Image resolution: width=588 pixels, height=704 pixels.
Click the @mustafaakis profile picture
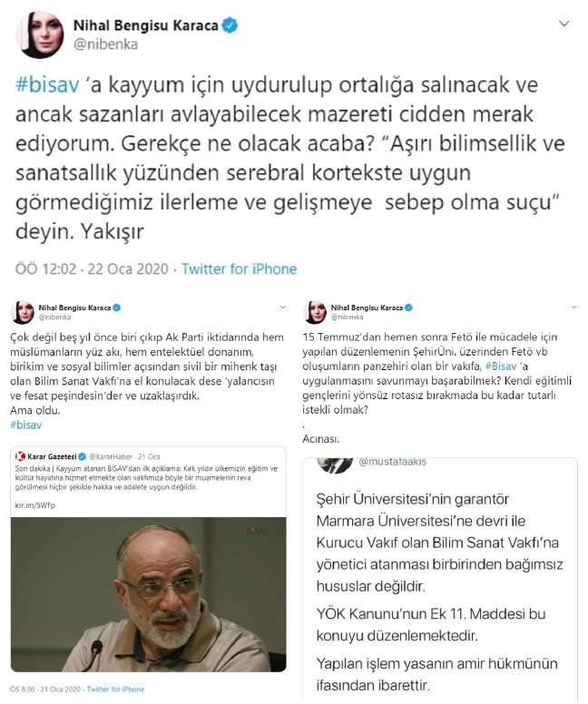pyautogui.click(x=335, y=465)
